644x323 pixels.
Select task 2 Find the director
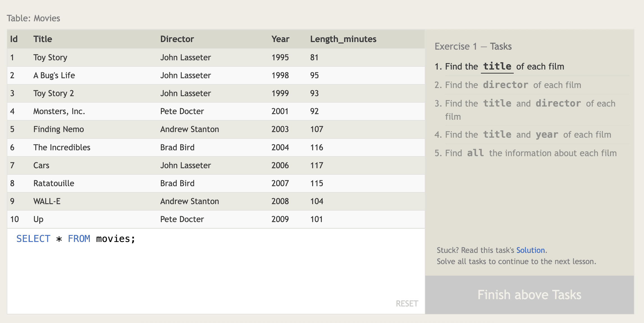tap(513, 85)
